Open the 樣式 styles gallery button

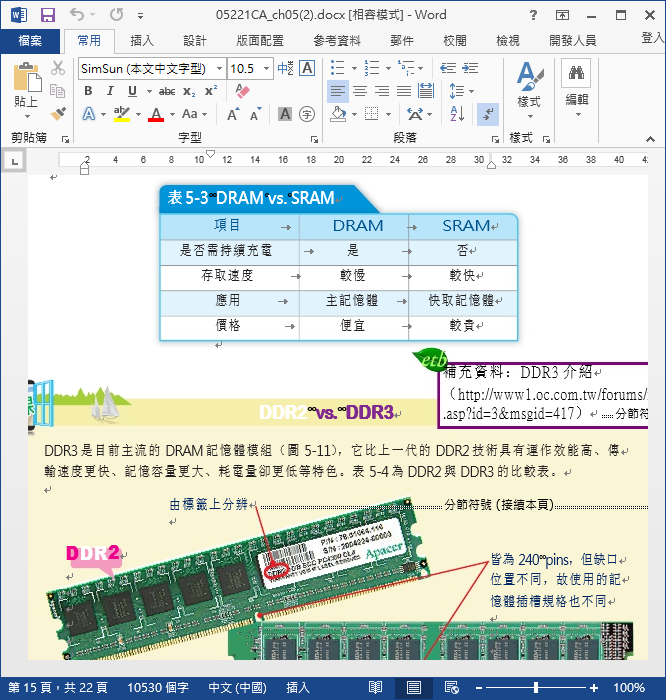(x=529, y=91)
